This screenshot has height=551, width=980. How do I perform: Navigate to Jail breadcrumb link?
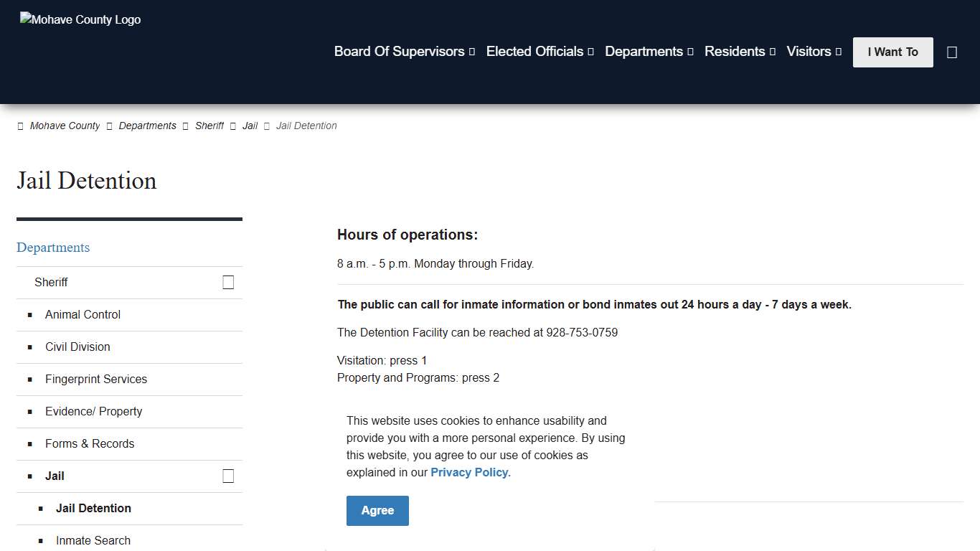pyautogui.click(x=250, y=126)
